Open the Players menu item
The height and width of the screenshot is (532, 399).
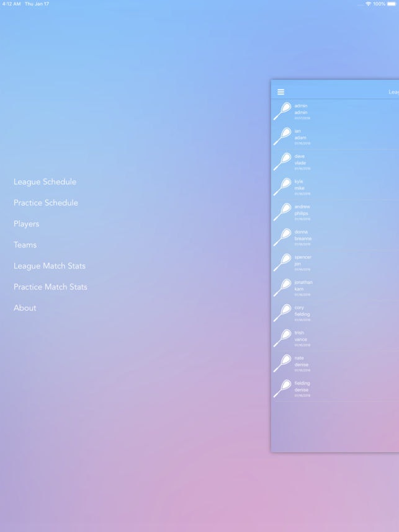point(26,224)
